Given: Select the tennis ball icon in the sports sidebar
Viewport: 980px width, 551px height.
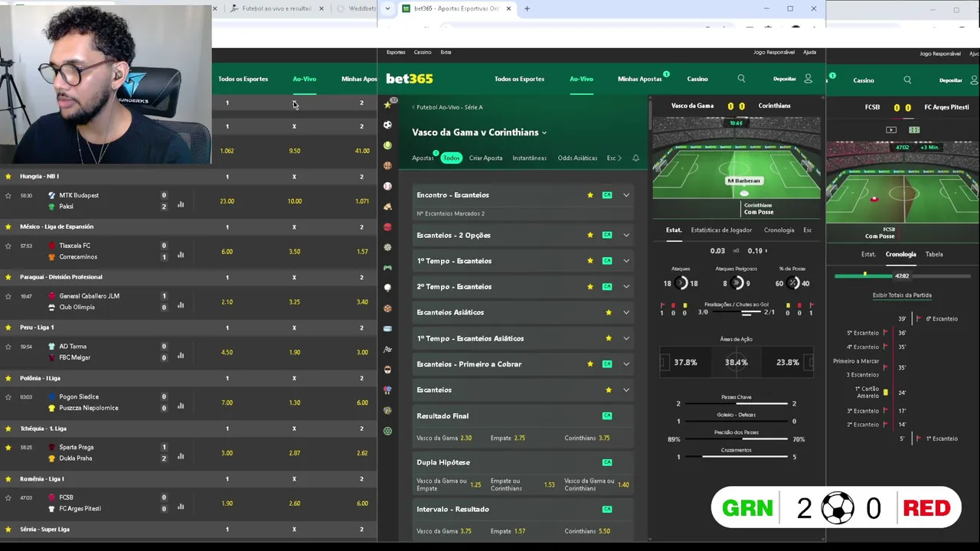Looking at the screenshot, I should coord(387,145).
